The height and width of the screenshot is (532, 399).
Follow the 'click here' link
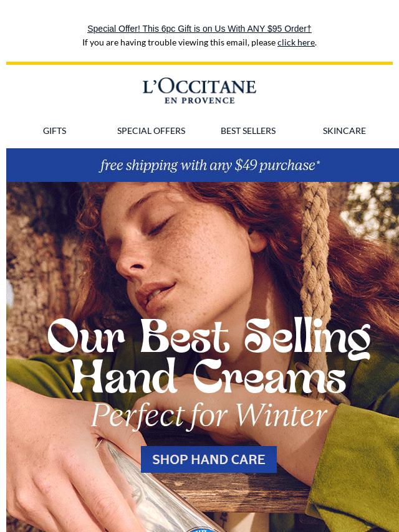[x=296, y=42]
